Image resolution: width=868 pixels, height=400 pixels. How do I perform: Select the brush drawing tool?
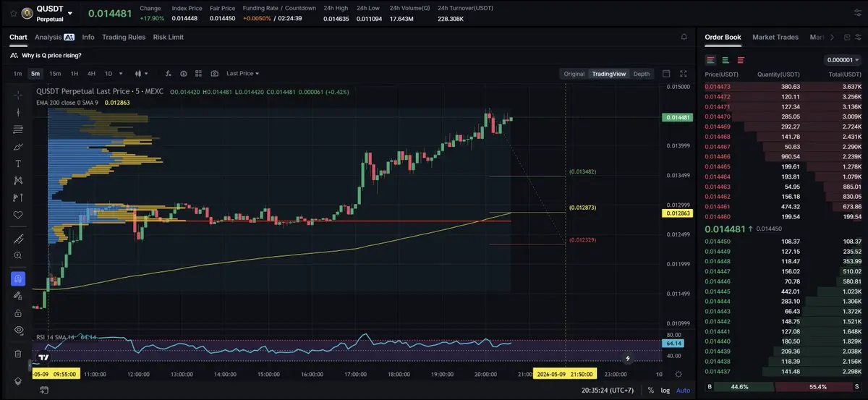coord(18,146)
